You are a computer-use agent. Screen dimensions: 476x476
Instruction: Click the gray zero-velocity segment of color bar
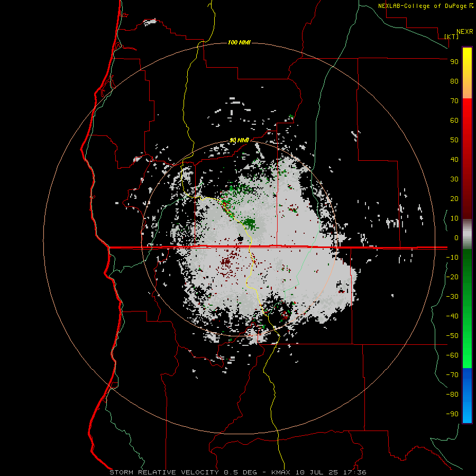[x=467, y=235]
